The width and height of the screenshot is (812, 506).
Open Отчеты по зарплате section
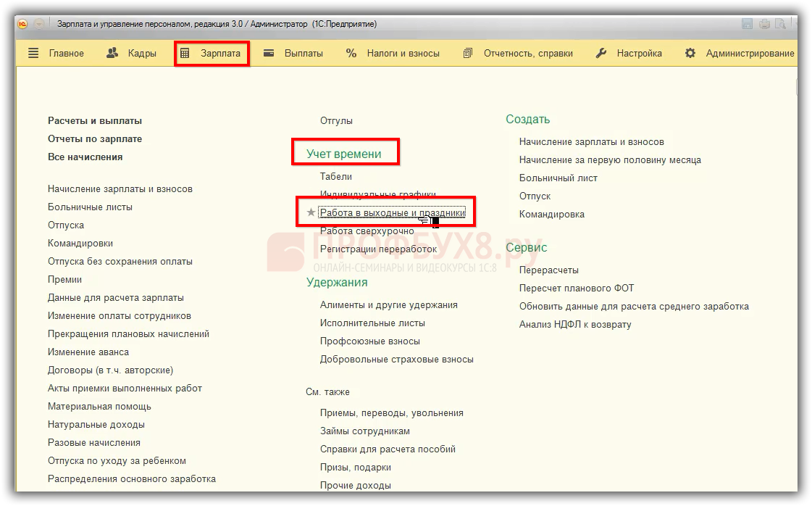pos(95,138)
